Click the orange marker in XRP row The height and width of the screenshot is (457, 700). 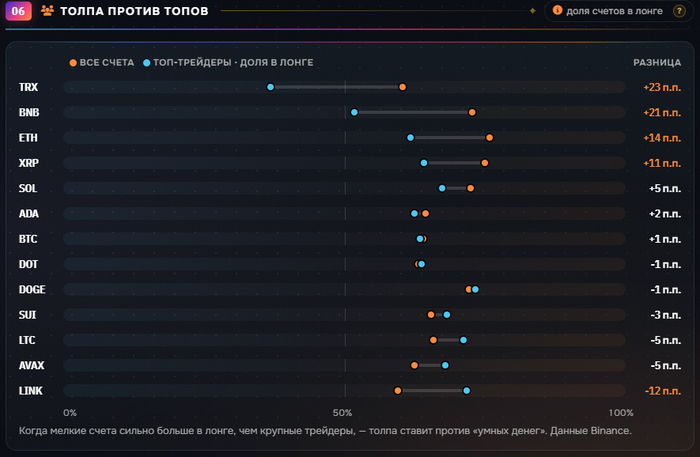[x=484, y=163]
